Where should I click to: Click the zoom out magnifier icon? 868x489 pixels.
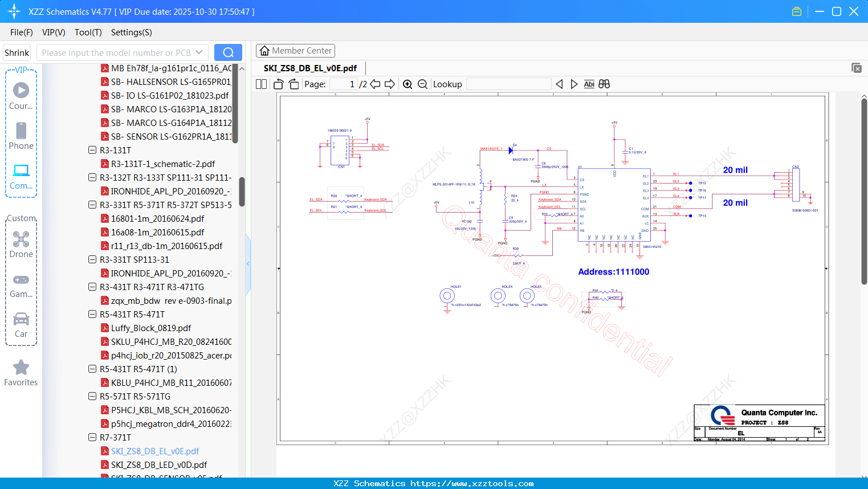pos(422,84)
